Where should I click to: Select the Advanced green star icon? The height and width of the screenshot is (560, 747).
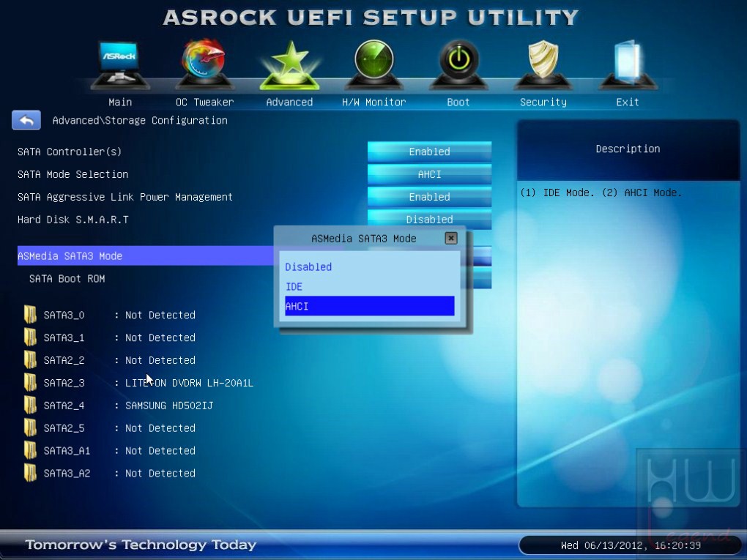(289, 64)
